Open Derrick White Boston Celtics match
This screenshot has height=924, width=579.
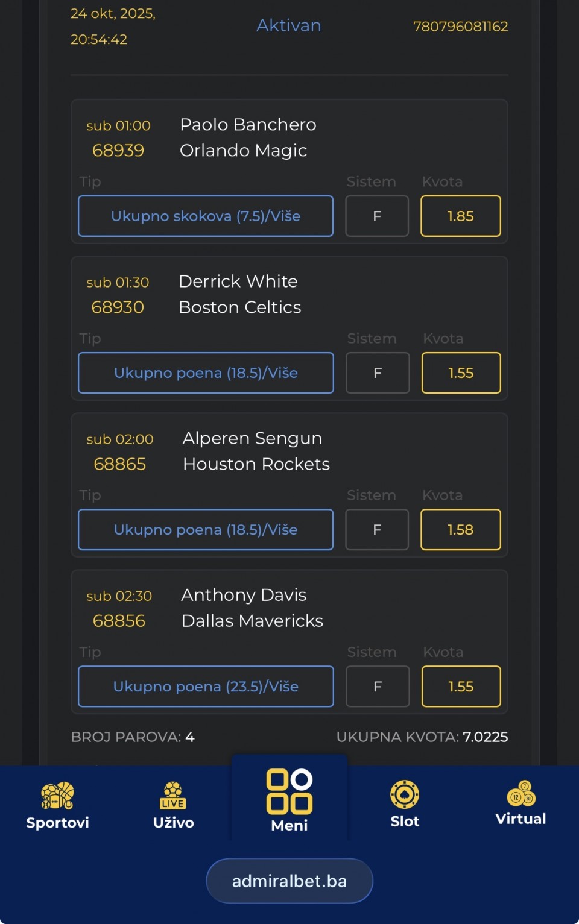(239, 294)
